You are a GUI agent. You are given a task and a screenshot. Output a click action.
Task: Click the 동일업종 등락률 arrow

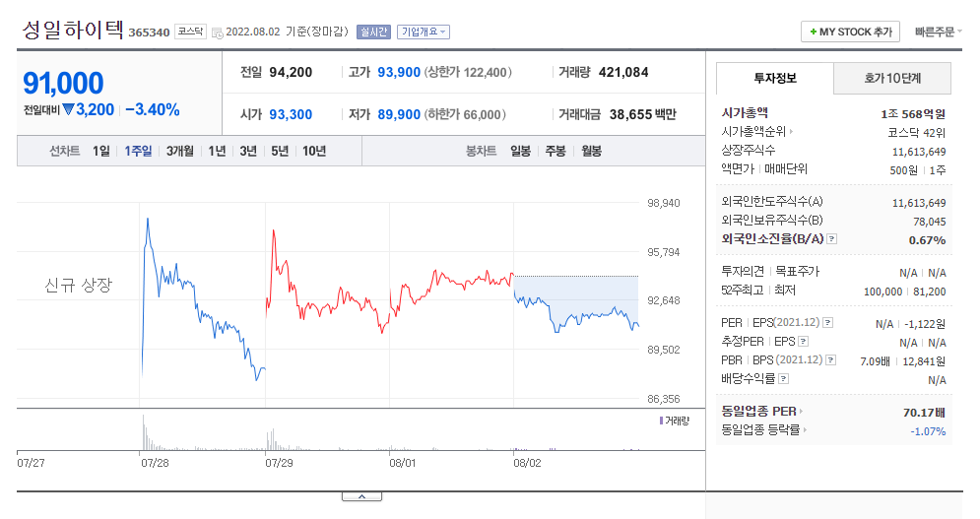point(805,430)
